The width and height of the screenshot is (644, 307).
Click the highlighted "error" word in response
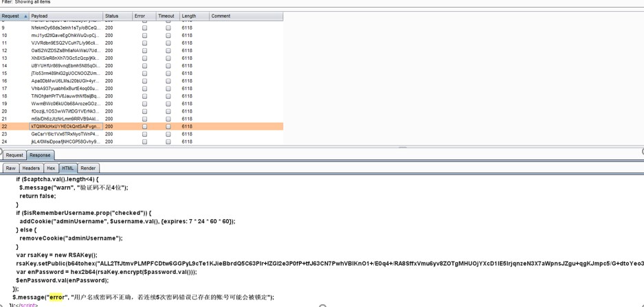coord(56,297)
